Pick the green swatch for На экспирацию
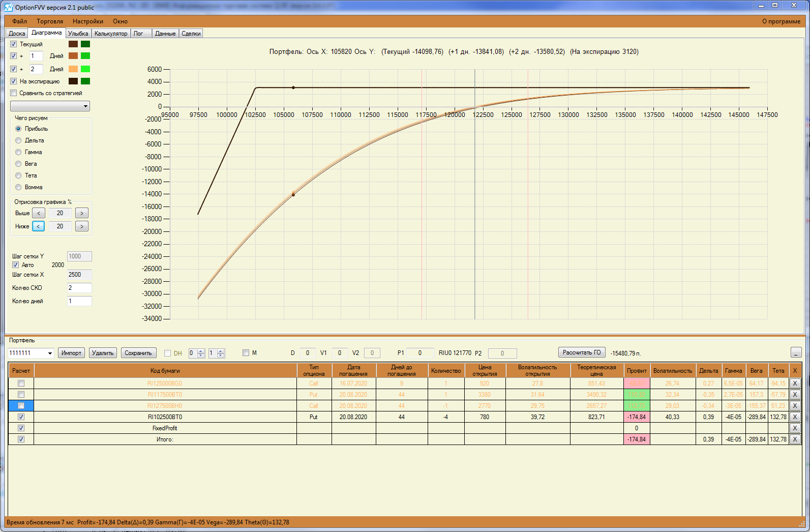This screenshot has width=810, height=532. coord(85,81)
